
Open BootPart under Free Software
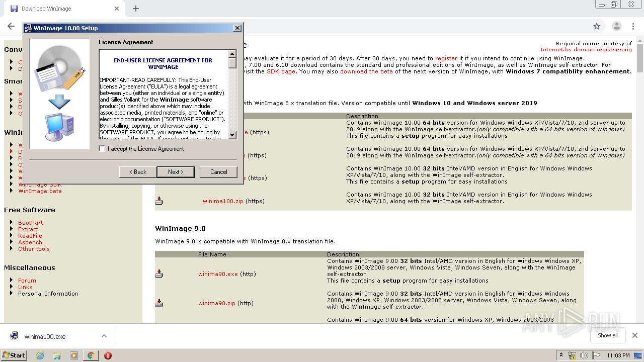(x=30, y=223)
